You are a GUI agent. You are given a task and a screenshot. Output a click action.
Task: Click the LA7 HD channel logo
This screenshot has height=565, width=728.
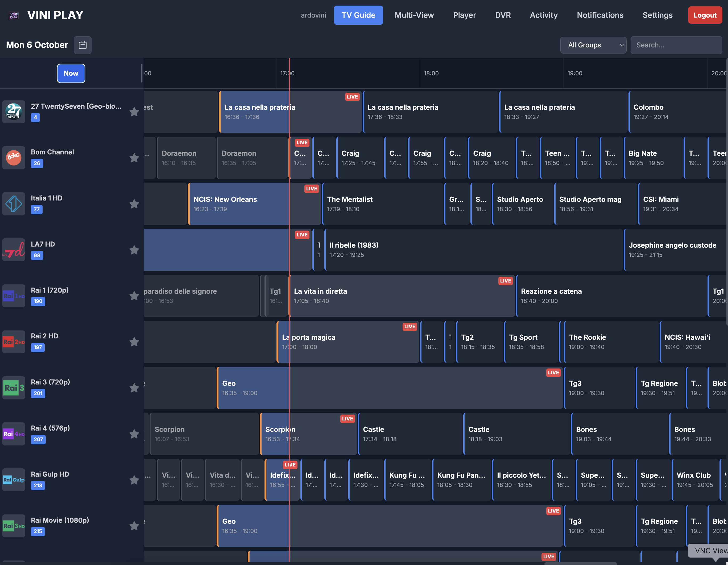pyautogui.click(x=14, y=249)
